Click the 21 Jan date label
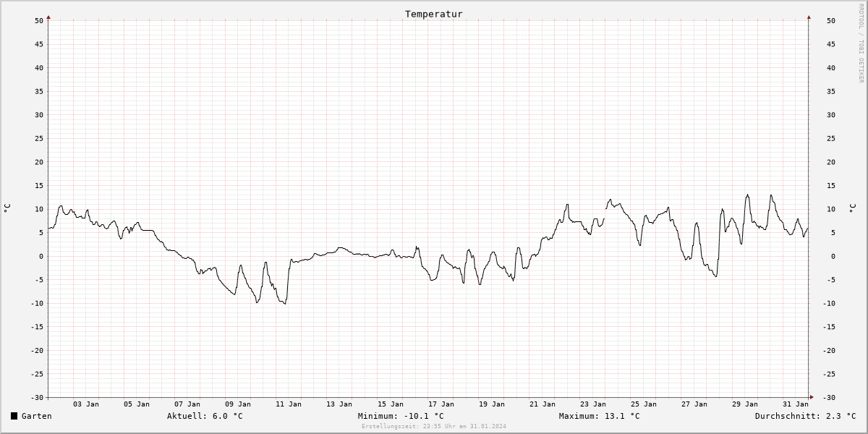This screenshot has width=868, height=434. point(542,404)
